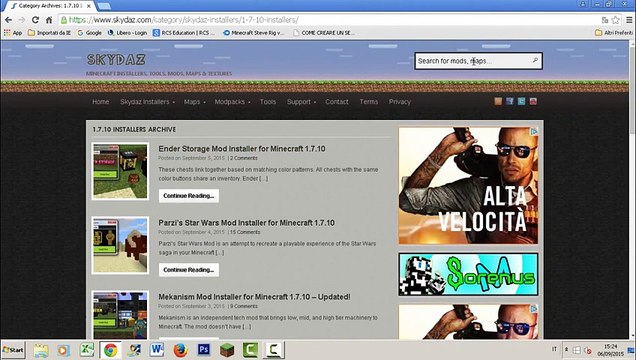Open the RCS Education bookmark
Viewport: 636px width, 360px height.
184,33
